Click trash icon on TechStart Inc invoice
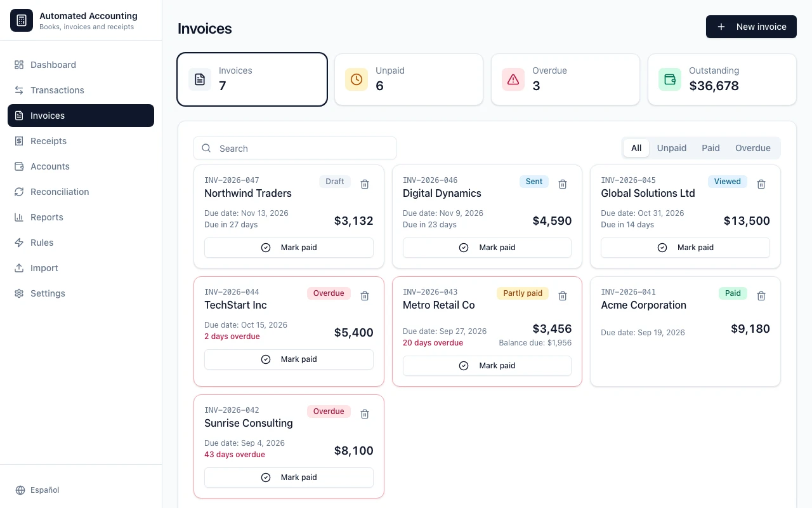This screenshot has height=508, width=812. [365, 296]
